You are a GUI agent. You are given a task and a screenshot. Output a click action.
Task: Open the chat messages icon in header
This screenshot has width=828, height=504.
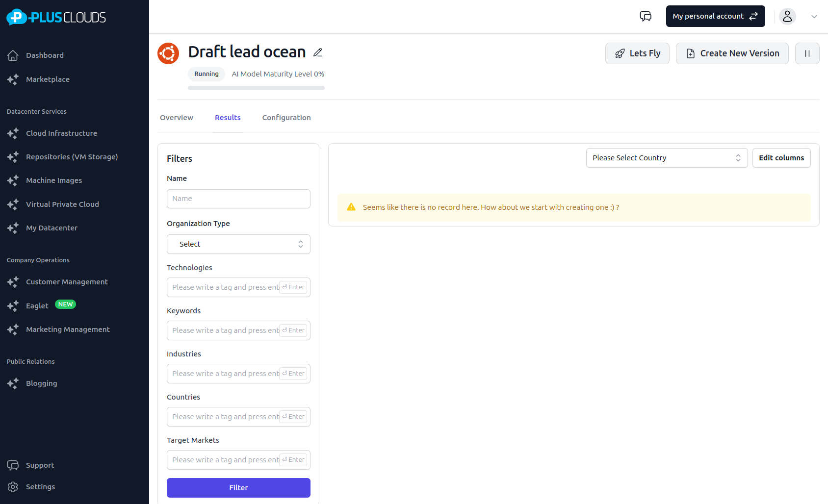(x=646, y=16)
